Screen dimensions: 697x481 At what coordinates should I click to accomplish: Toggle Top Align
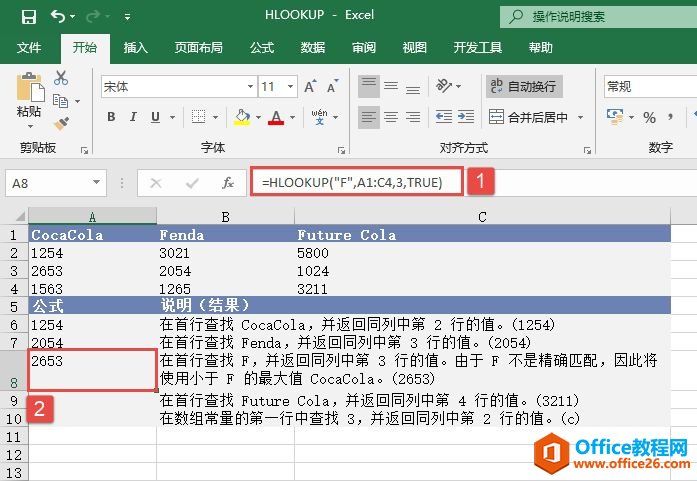(x=369, y=86)
